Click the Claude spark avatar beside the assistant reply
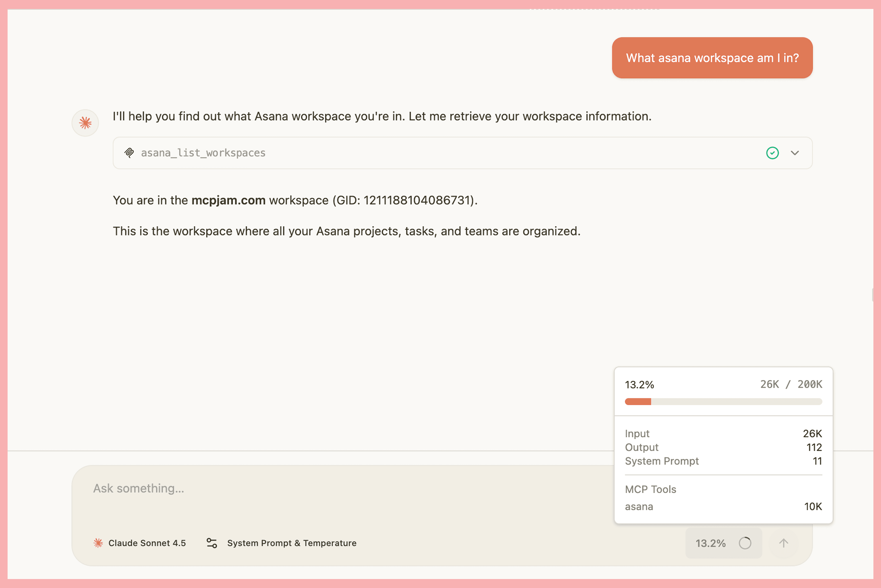The height and width of the screenshot is (588, 881). coord(85,123)
